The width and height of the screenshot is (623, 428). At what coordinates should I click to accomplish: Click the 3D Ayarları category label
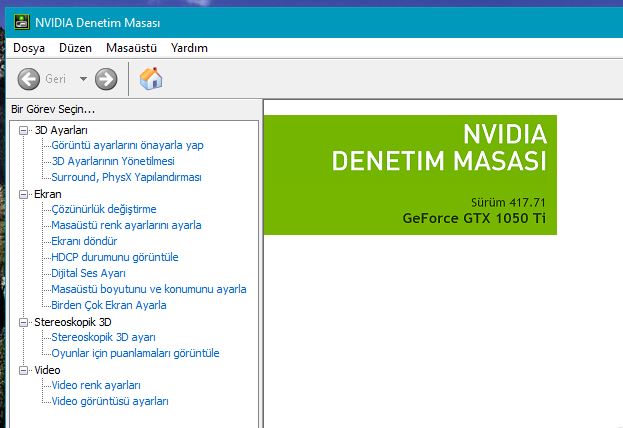point(61,130)
